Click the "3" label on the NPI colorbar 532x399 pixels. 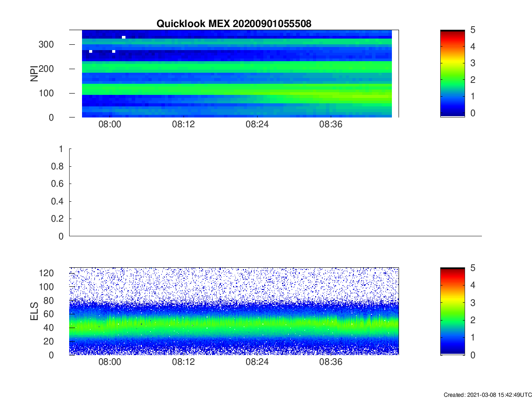(x=473, y=63)
